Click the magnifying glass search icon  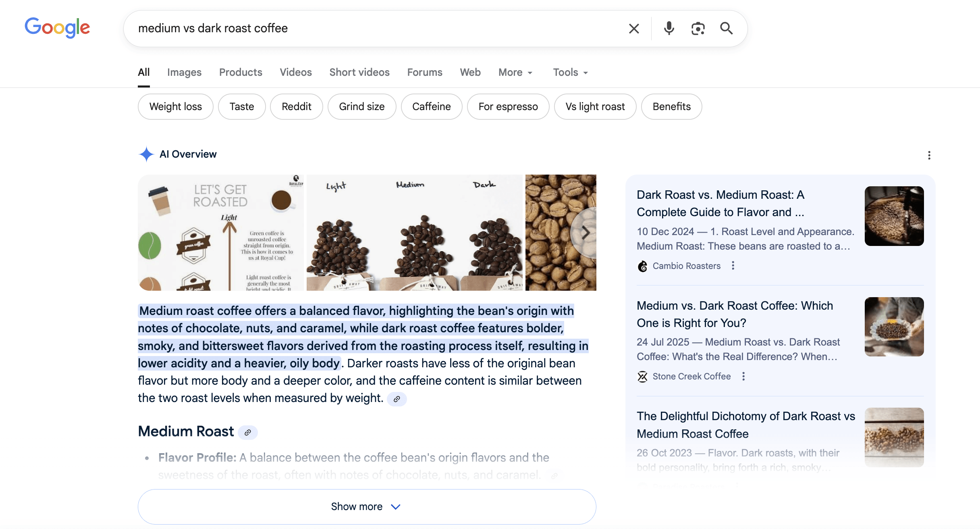[x=727, y=28]
